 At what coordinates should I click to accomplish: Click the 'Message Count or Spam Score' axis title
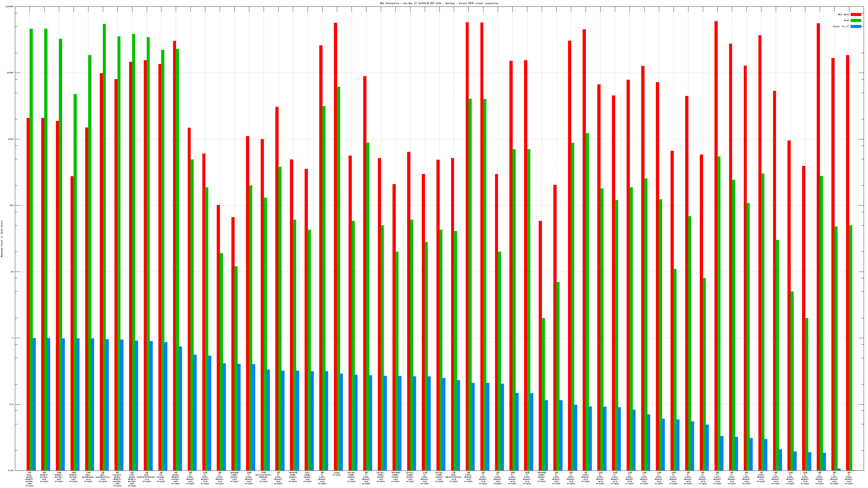pyautogui.click(x=2, y=239)
